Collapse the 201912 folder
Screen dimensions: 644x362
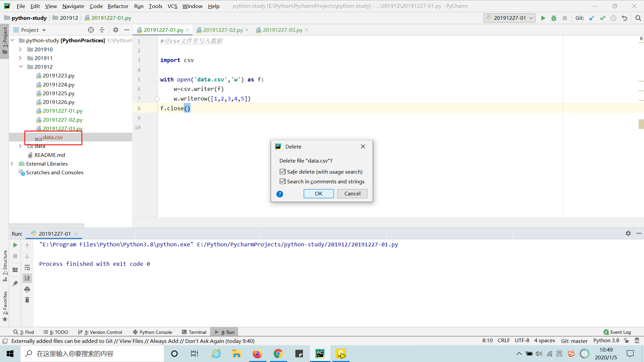21,67
